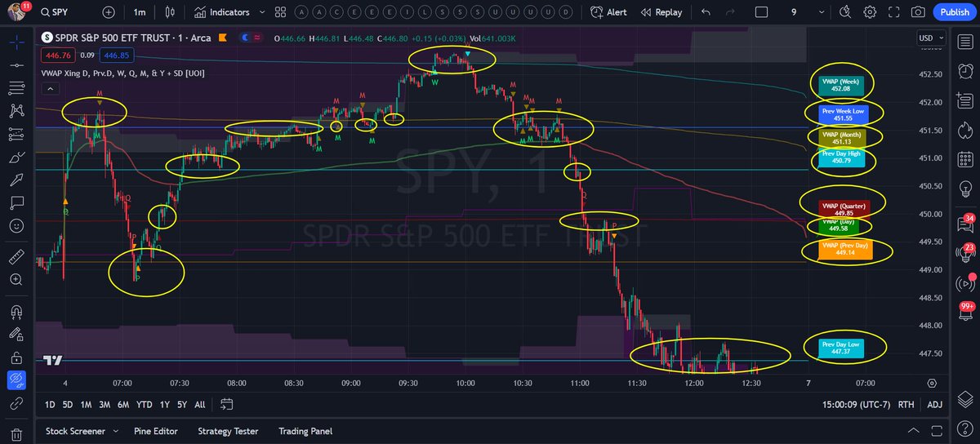Click the user profile avatar

pyautogui.click(x=17, y=11)
